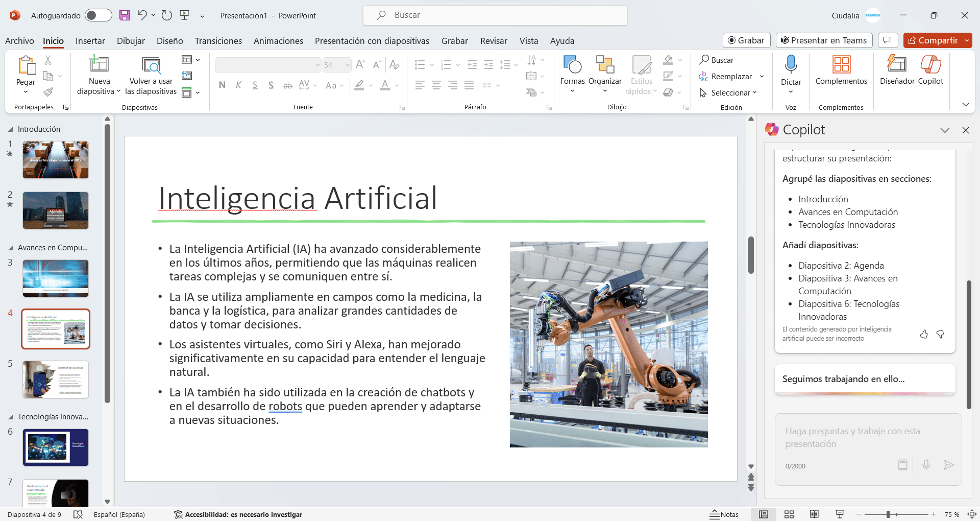
Task: Click the Presentar en Teams button
Action: pos(824,40)
